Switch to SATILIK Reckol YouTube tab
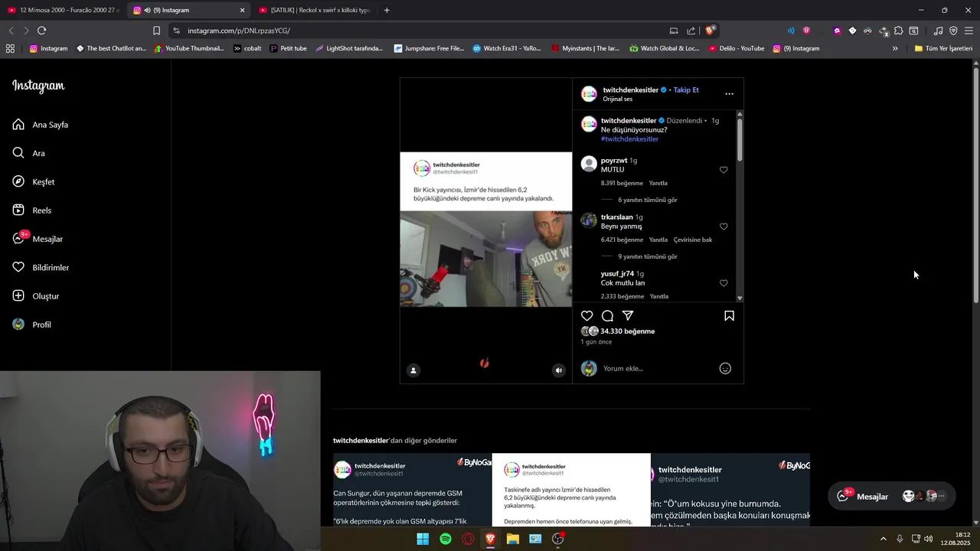 (x=315, y=10)
